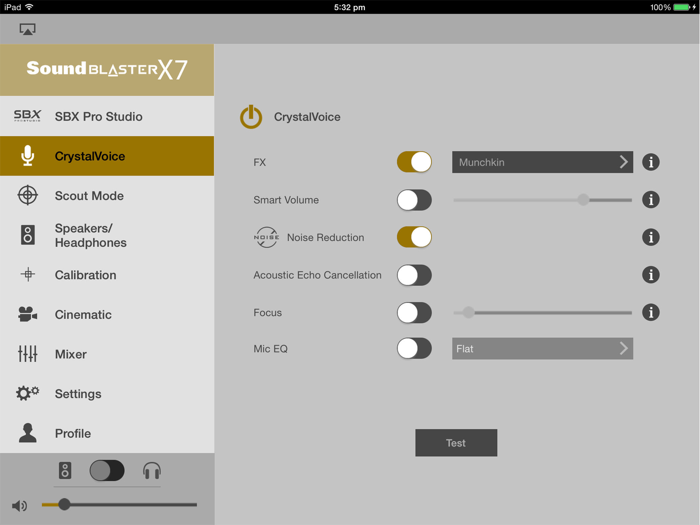This screenshot has height=525, width=700.
Task: Enable Acoustic Echo Cancellation toggle
Action: tap(414, 275)
